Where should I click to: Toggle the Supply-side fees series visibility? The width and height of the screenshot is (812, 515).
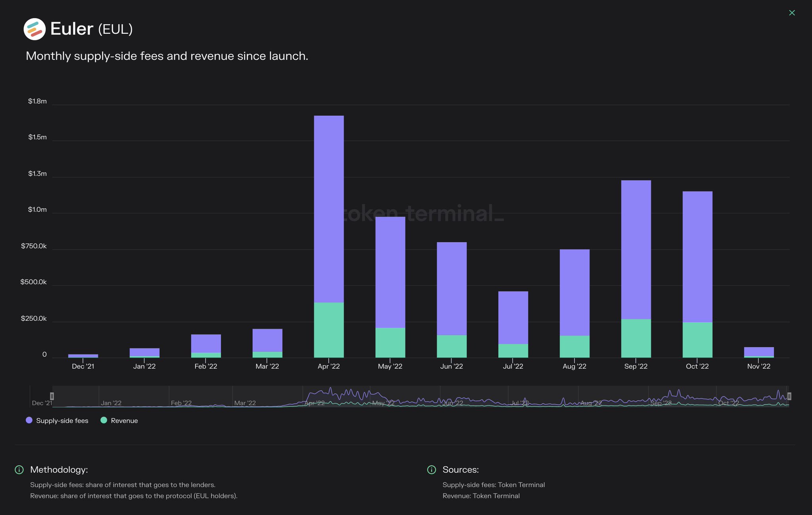(x=62, y=420)
